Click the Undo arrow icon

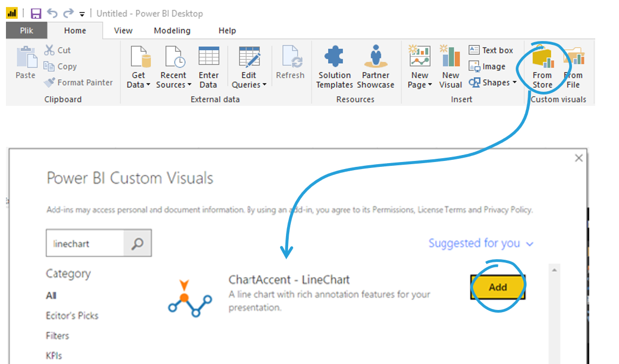pos(52,14)
